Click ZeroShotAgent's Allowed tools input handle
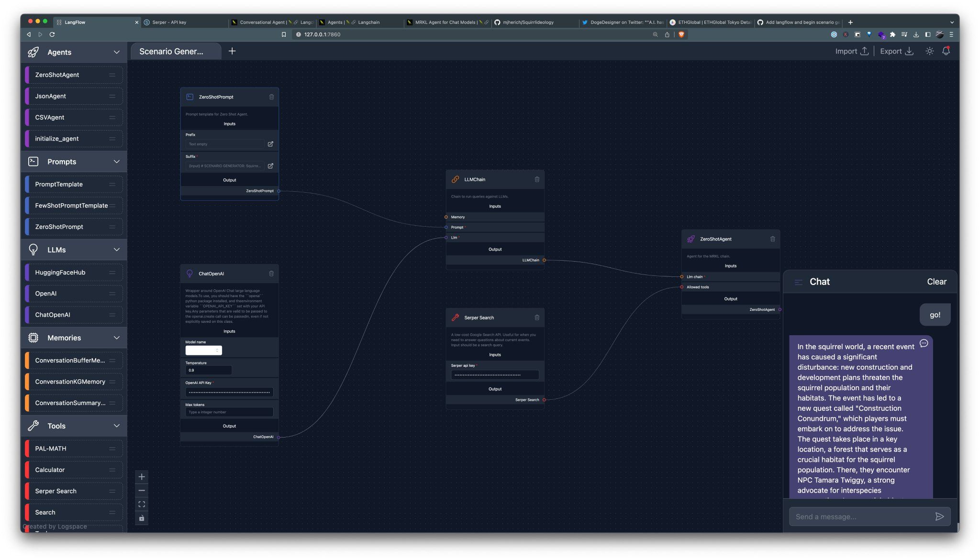Viewport: 980px width, 560px height. (x=682, y=287)
